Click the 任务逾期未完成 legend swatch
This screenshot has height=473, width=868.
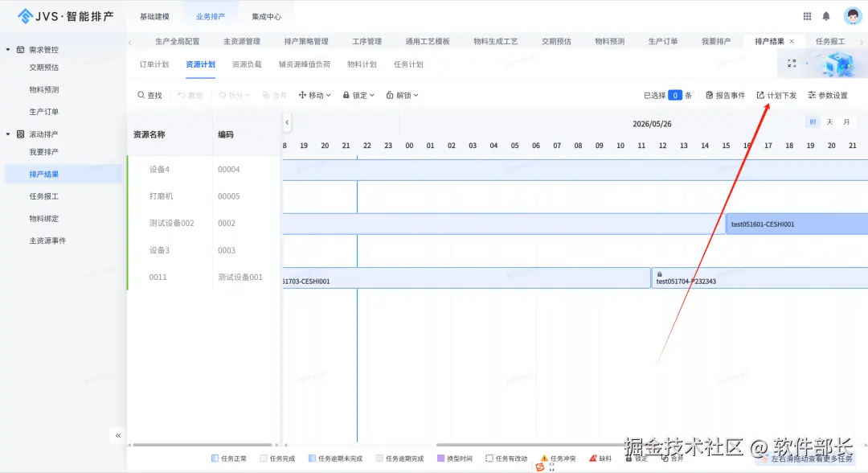[x=312, y=458]
